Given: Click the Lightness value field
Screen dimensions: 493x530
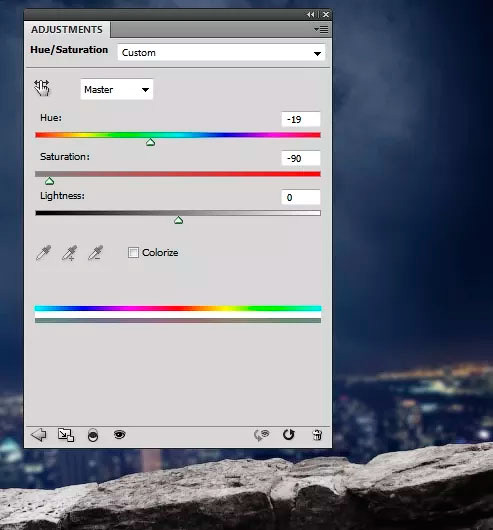Looking at the screenshot, I should click(x=301, y=197).
